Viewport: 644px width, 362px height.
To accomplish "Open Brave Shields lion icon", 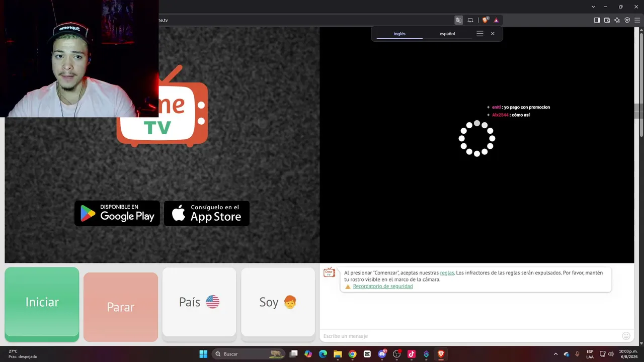I will tap(486, 20).
